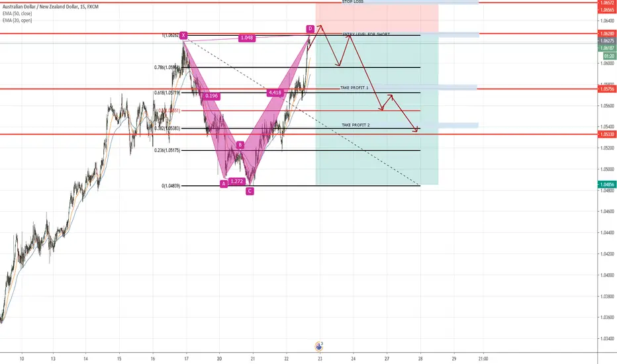The height and width of the screenshot is (364, 617).
Task: Click the 1.03800 price axis value
Action: (607, 296)
